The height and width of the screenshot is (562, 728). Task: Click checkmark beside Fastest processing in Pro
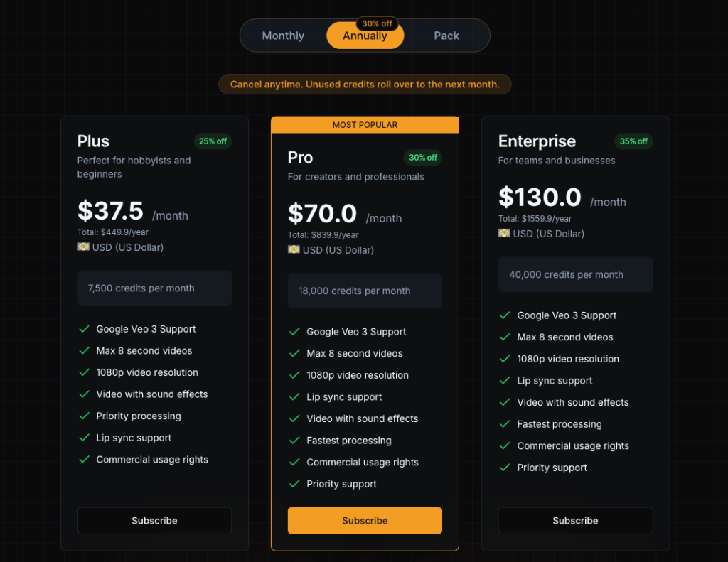294,441
